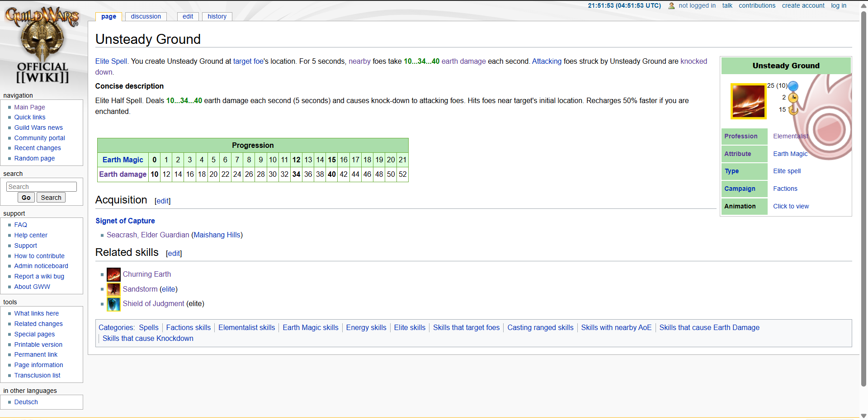Screen dimensions: 868x420
Task: Click How to contribute
Action: click(39, 256)
